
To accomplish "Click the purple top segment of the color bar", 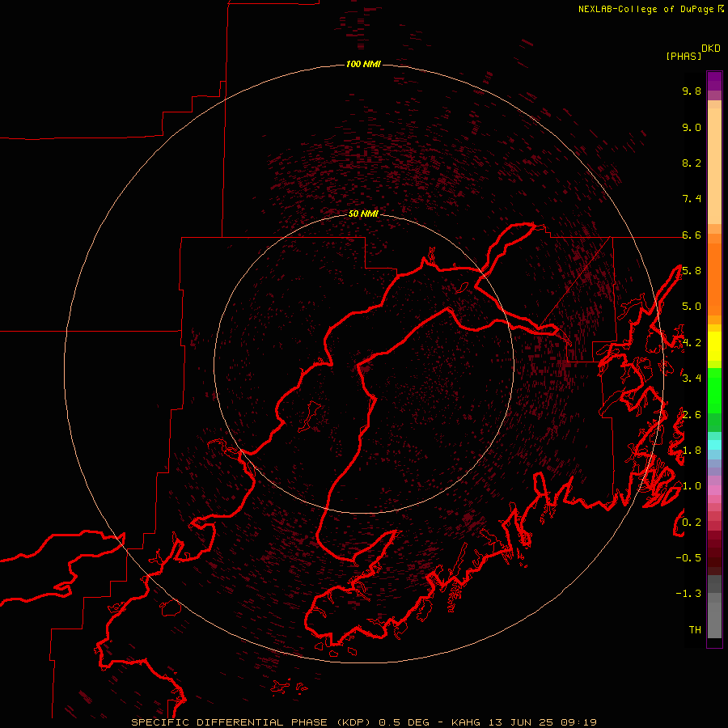I will point(714,82).
